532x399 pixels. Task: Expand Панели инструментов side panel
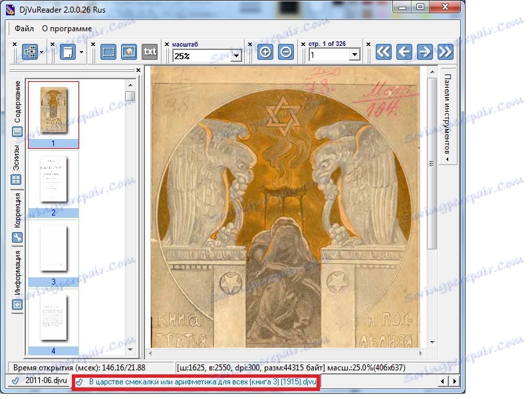448,116
